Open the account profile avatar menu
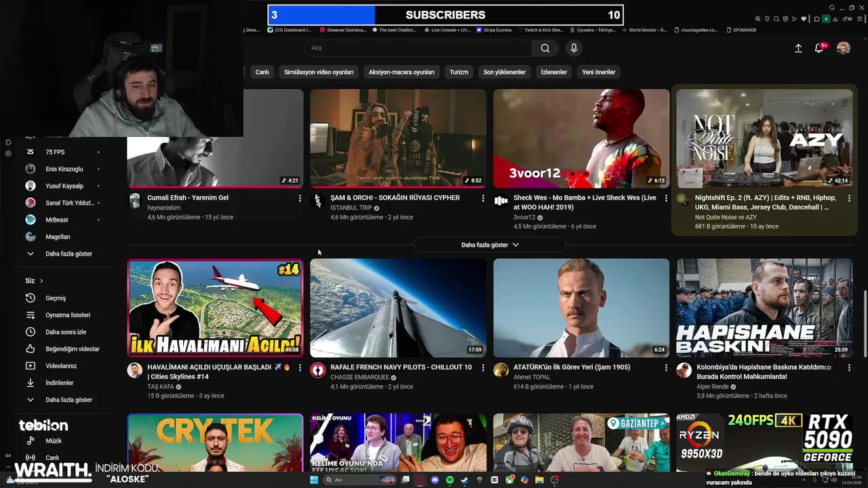Screen dimensions: 868x488 pos(844,48)
